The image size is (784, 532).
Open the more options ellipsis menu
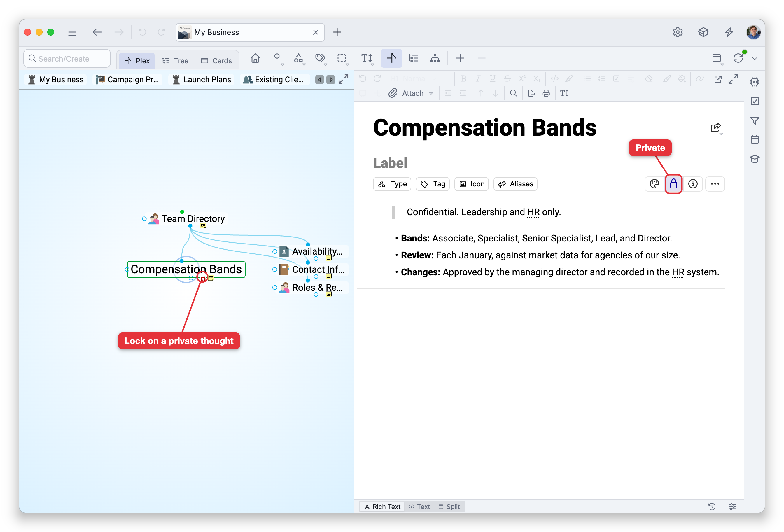tap(715, 184)
